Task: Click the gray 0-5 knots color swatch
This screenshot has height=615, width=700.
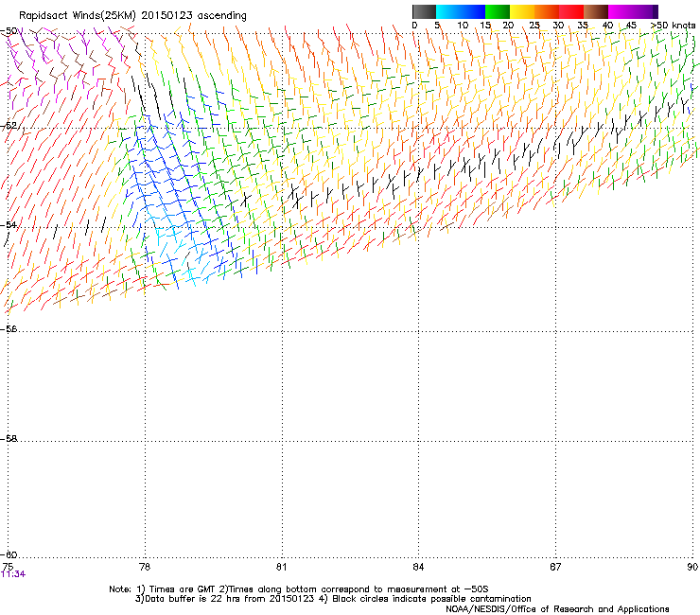Action: point(424,11)
